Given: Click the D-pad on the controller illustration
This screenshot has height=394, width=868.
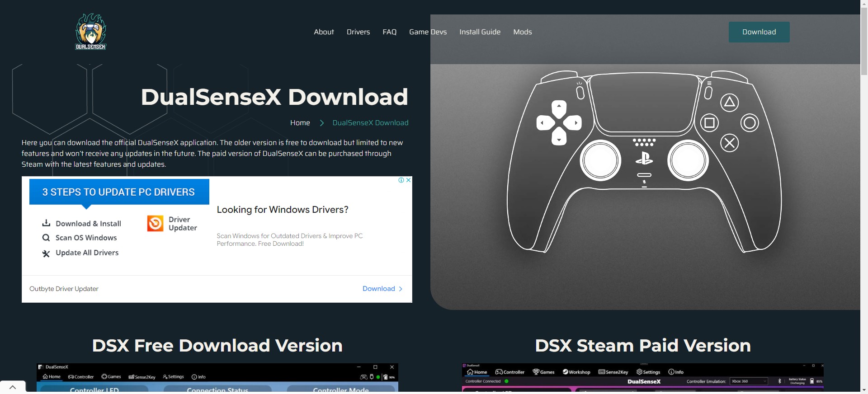Looking at the screenshot, I should [559, 123].
